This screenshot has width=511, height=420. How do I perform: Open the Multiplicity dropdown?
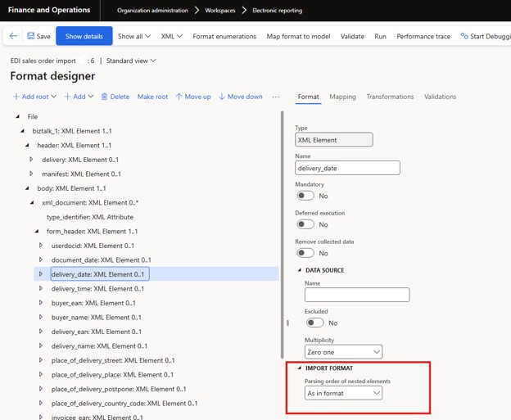(343, 352)
